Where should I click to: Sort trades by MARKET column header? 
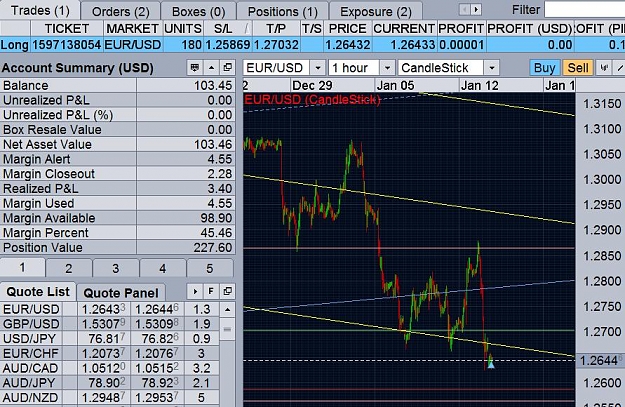(133, 29)
